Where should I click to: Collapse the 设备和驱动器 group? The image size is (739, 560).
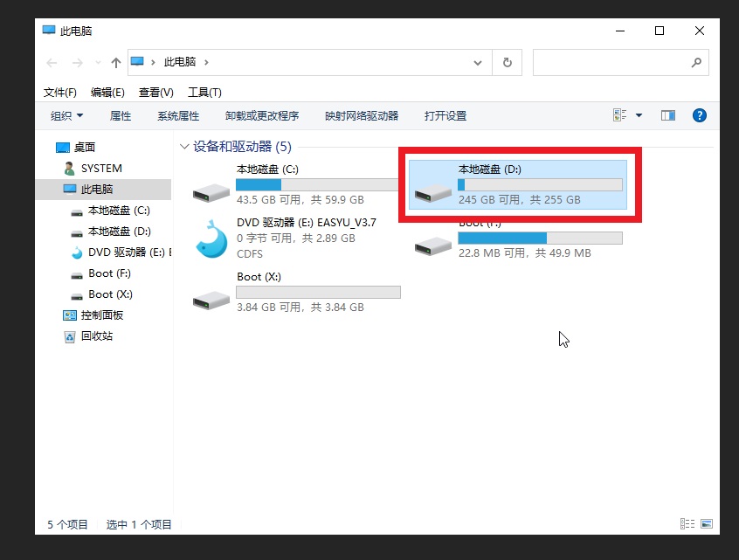(x=184, y=147)
